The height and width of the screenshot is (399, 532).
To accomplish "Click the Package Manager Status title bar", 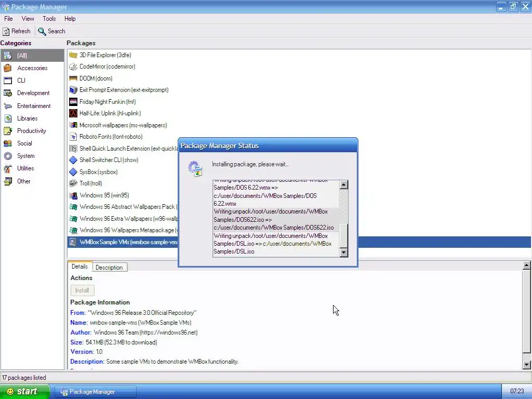I will point(268,145).
